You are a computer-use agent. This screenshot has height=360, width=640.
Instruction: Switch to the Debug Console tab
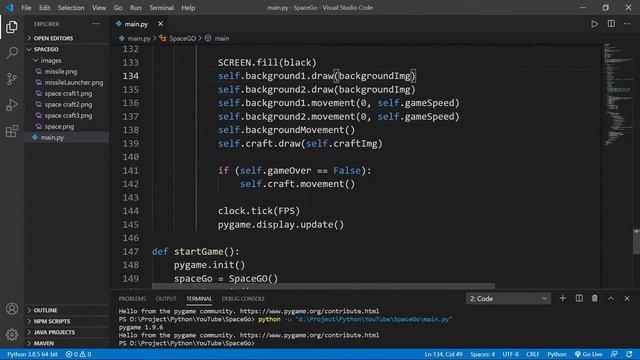(243, 299)
